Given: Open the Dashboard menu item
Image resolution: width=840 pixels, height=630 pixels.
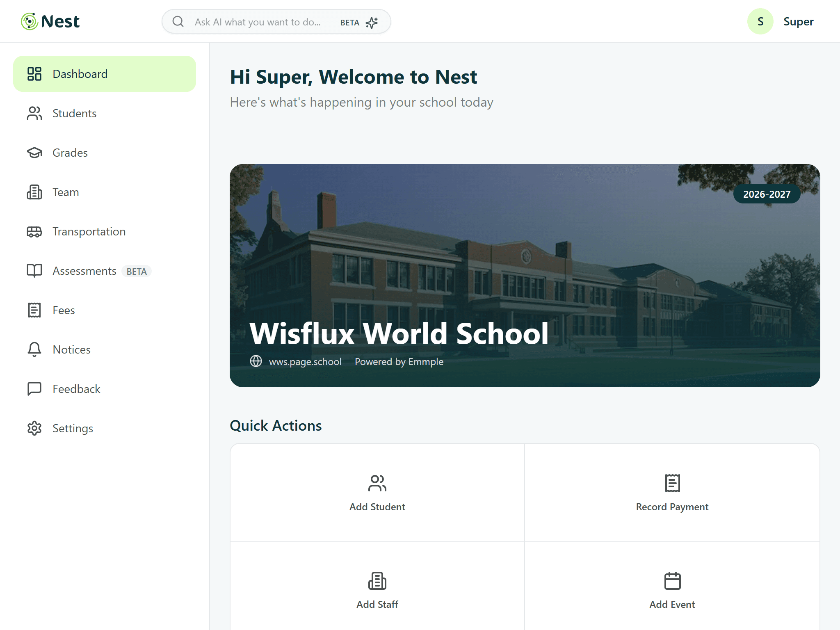Looking at the screenshot, I should tap(105, 74).
